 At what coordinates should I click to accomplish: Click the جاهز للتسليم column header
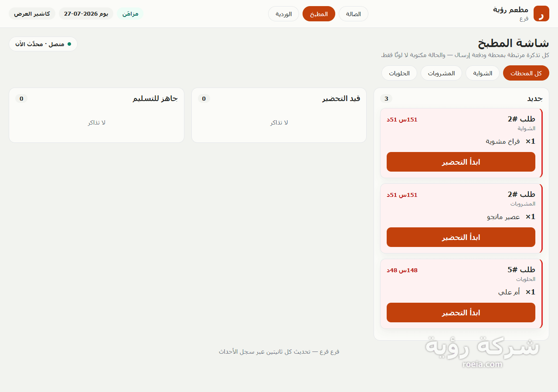(155, 98)
